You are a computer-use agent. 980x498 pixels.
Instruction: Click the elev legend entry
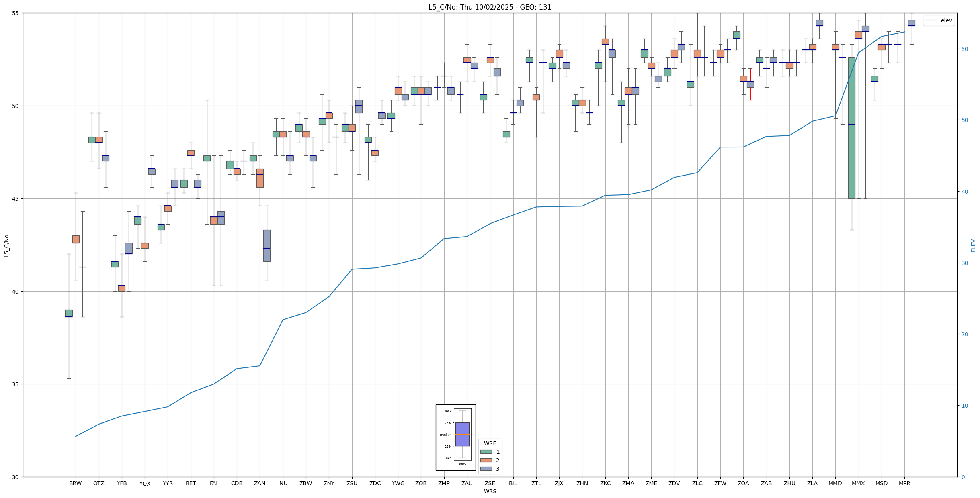(x=939, y=21)
